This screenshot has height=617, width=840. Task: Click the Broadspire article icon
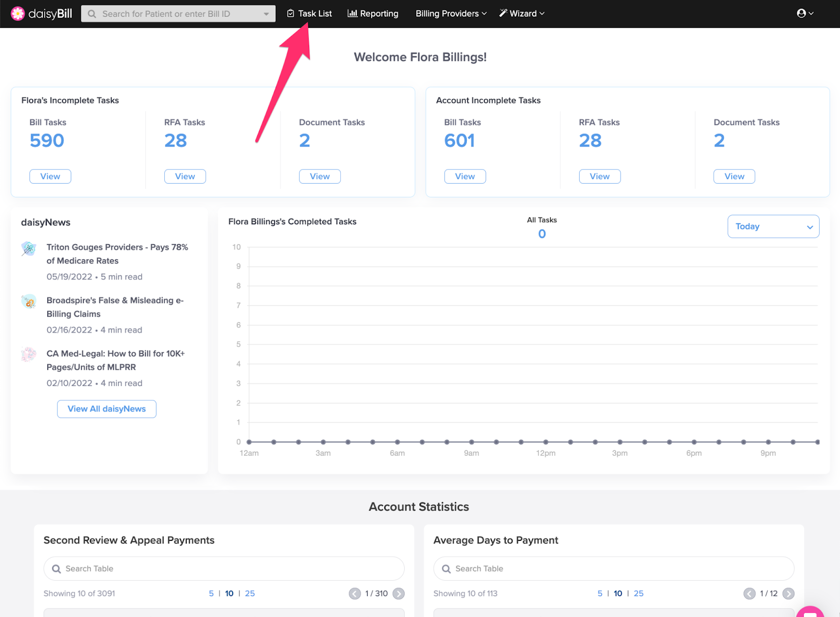pos(28,302)
